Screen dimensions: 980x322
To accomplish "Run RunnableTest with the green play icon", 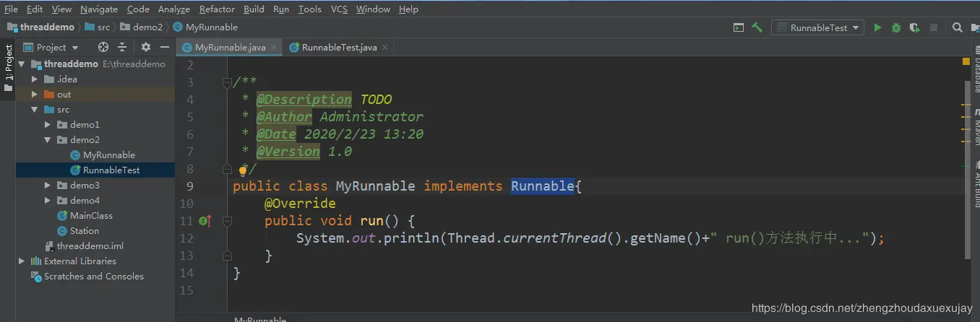I will (877, 27).
